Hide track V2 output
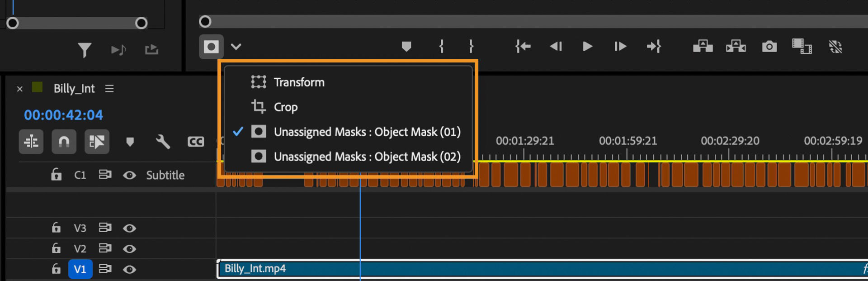The height and width of the screenshot is (281, 868). click(129, 249)
